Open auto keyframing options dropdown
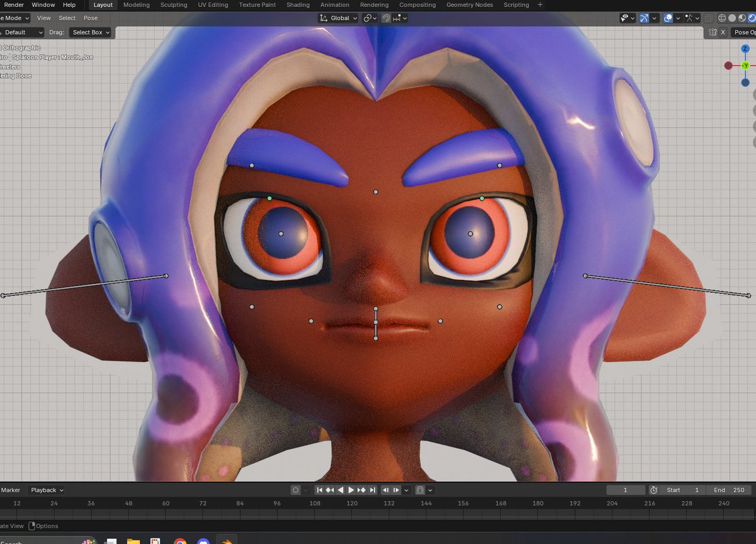 point(306,490)
